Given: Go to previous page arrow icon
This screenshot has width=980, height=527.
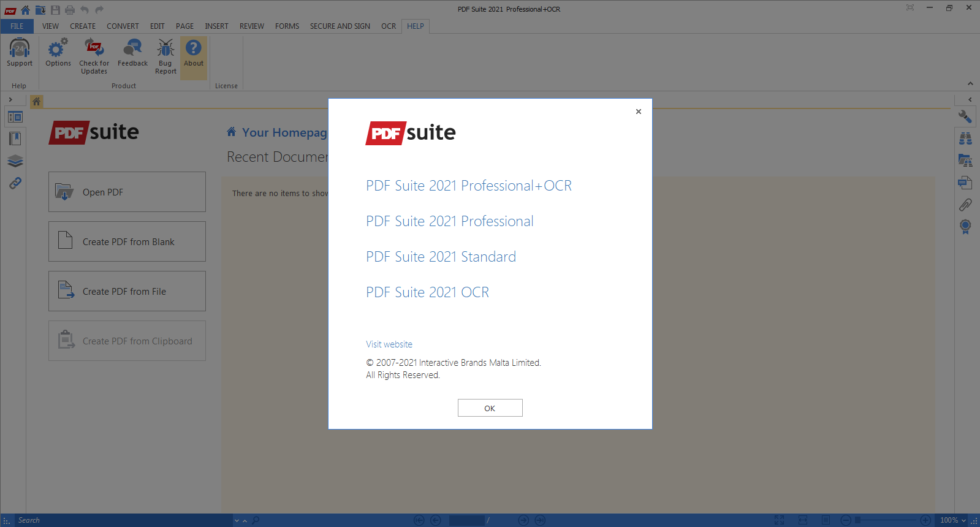Looking at the screenshot, I should click(436, 520).
